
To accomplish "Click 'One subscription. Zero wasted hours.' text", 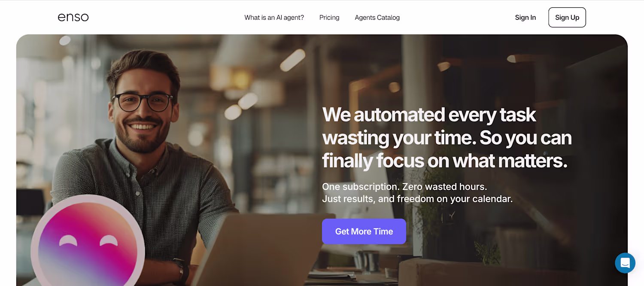I will pyautogui.click(x=404, y=187).
